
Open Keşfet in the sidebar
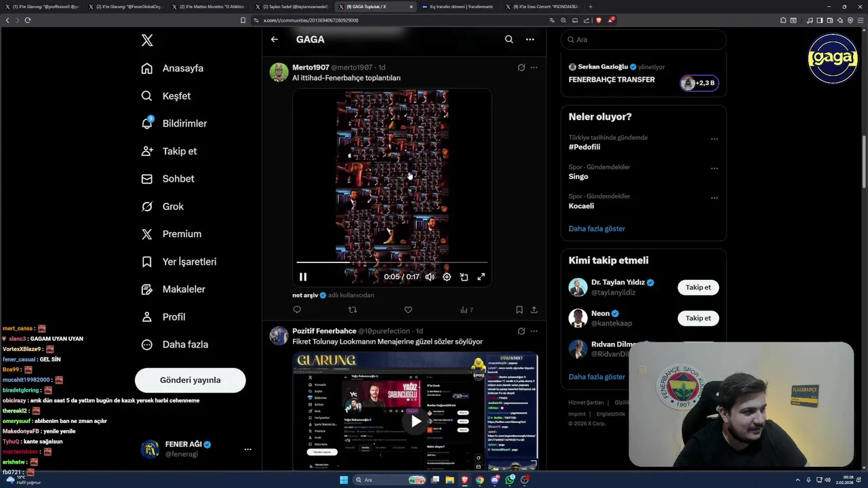pos(166,96)
